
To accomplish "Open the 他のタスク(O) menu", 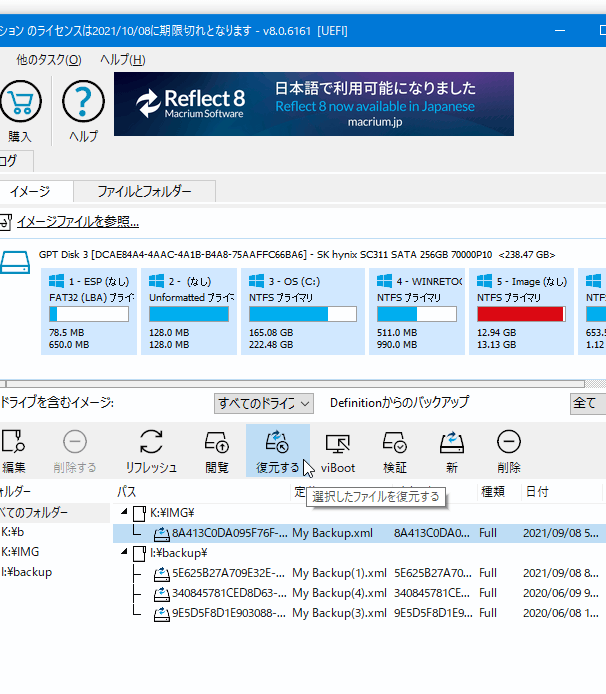I will (x=49, y=60).
